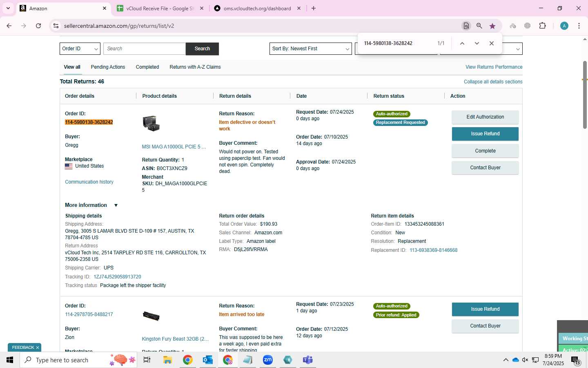Click Kingston Fury Beast product thumbnail

pyautogui.click(x=151, y=316)
